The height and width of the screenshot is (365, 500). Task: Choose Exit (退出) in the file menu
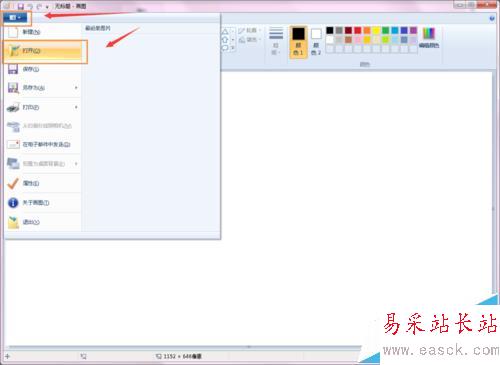[43, 222]
